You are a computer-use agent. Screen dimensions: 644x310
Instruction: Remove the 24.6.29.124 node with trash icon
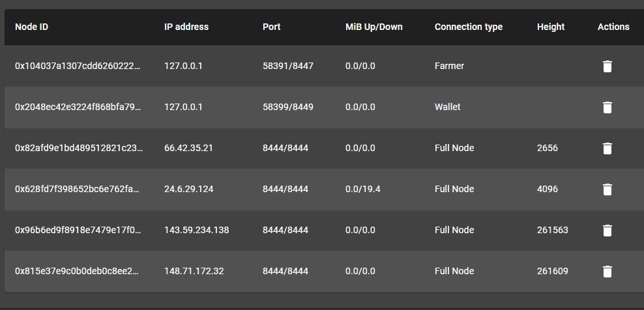click(x=607, y=190)
